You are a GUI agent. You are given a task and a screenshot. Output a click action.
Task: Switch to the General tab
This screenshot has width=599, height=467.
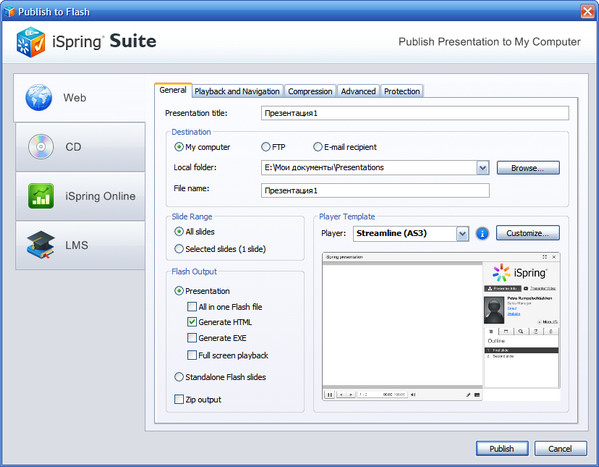[173, 90]
